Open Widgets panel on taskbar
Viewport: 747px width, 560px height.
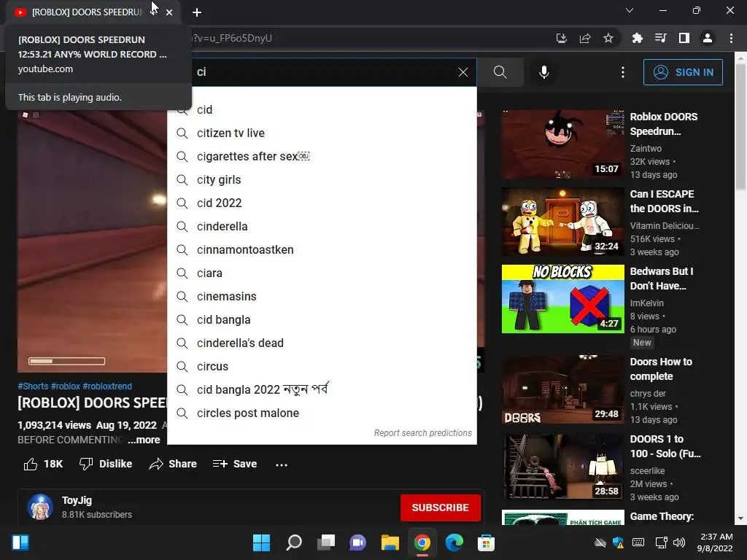(20, 542)
